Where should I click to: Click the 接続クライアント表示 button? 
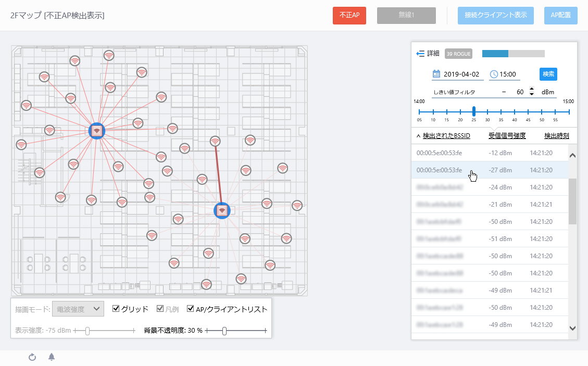coord(495,16)
